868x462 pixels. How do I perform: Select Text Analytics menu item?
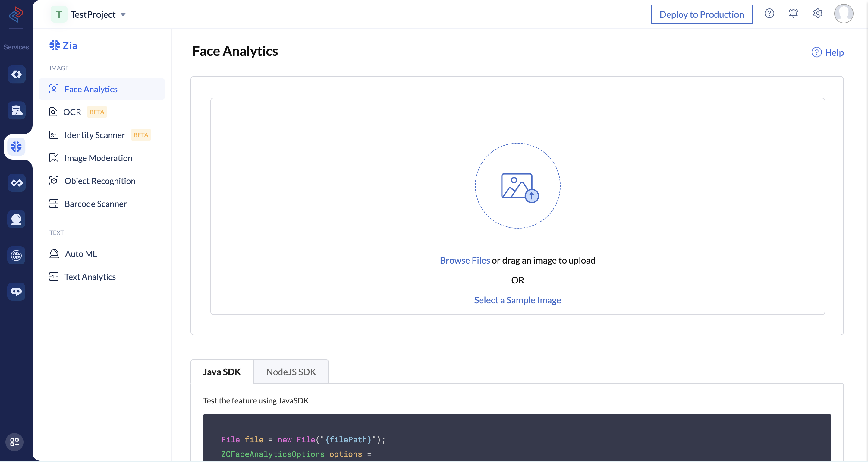pos(90,277)
